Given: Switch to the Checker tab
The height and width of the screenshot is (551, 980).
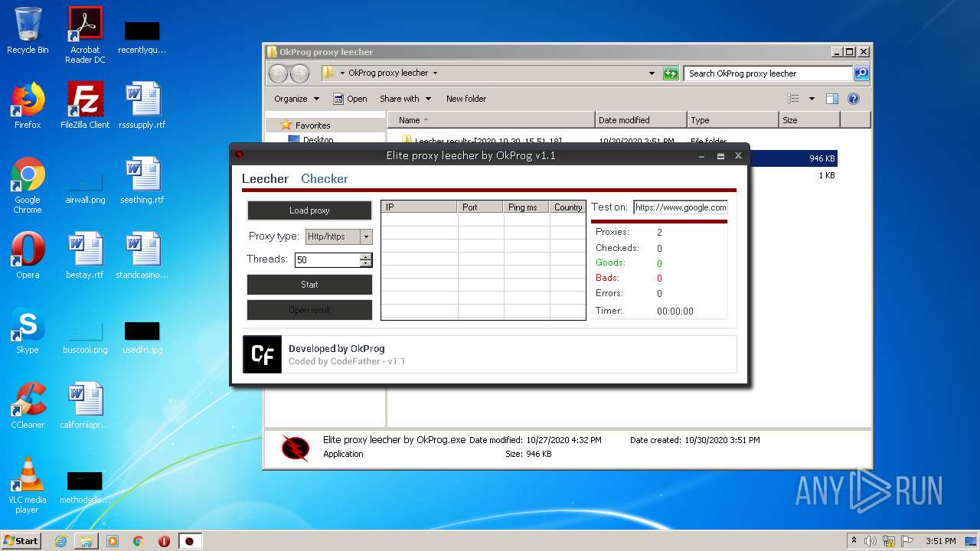Looking at the screenshot, I should tap(325, 178).
